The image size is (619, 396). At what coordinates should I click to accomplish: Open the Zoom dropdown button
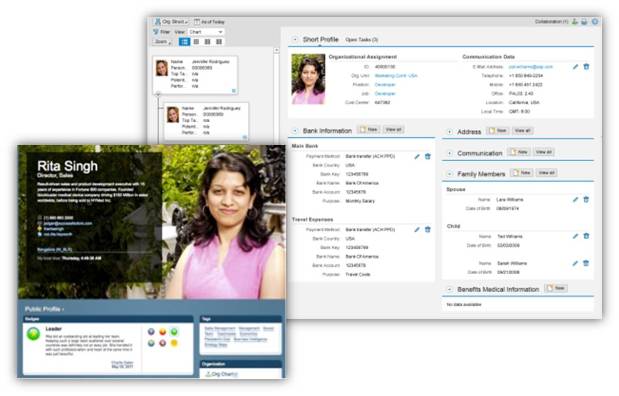pos(163,41)
